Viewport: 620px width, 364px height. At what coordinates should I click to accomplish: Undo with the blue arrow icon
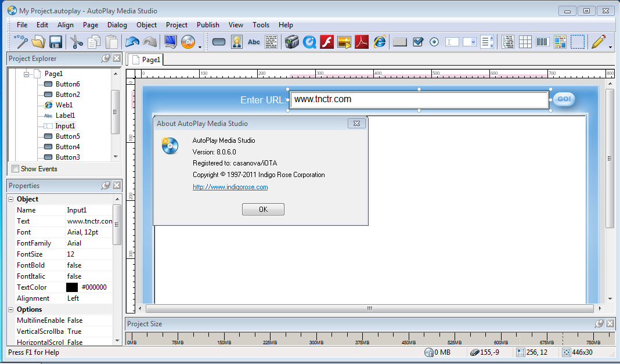point(132,41)
